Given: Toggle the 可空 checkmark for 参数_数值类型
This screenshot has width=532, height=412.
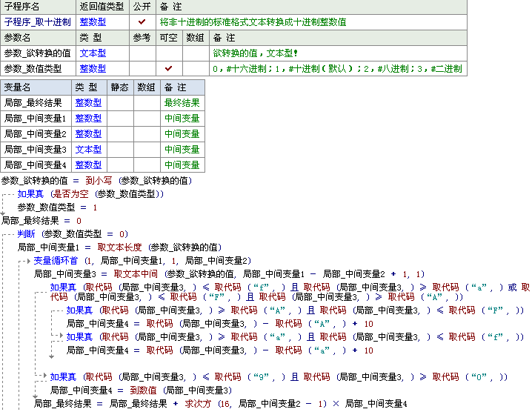Looking at the screenshot, I should click(x=168, y=68).
